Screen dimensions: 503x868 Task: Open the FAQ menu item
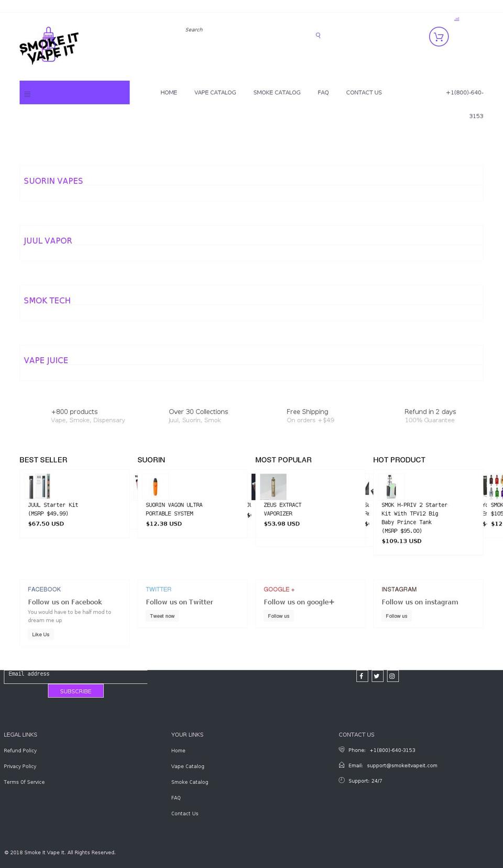pos(323,92)
